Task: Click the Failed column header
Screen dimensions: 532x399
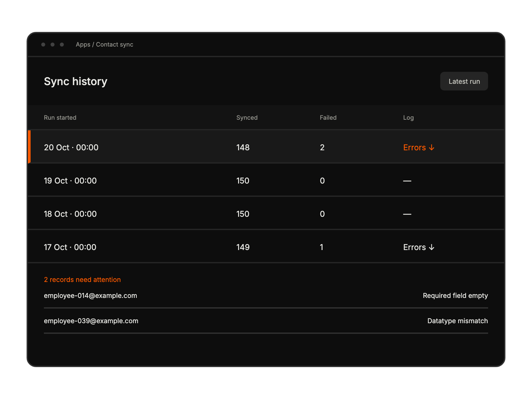Action: point(328,117)
